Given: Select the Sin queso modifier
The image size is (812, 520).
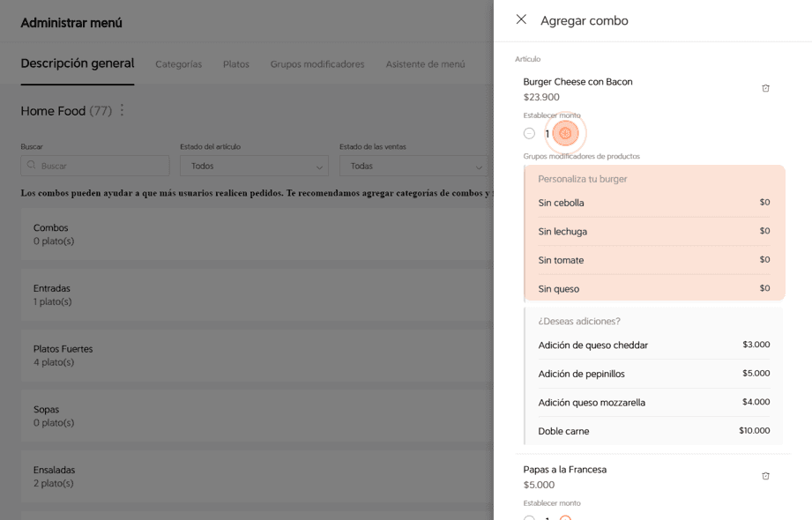Looking at the screenshot, I should point(654,288).
